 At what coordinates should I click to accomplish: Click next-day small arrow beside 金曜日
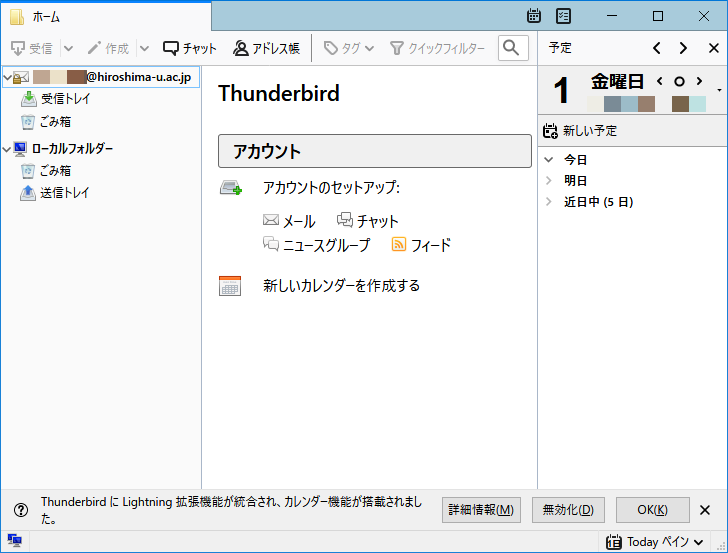click(x=699, y=81)
